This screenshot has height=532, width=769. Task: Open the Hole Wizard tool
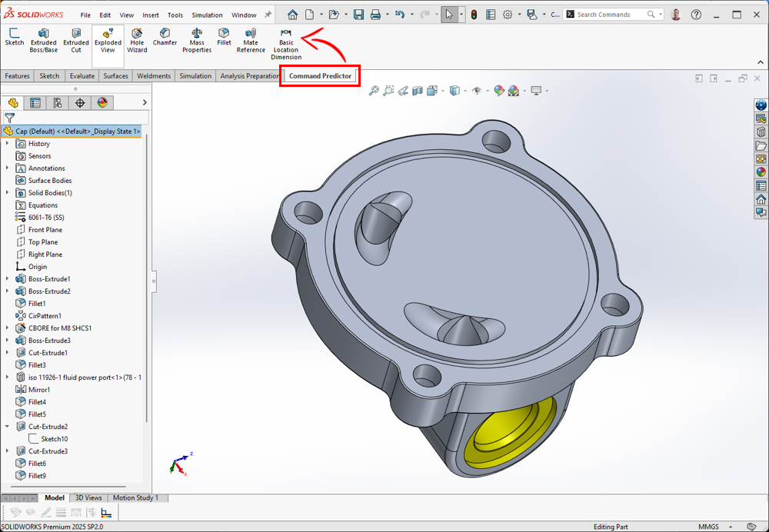coord(137,40)
